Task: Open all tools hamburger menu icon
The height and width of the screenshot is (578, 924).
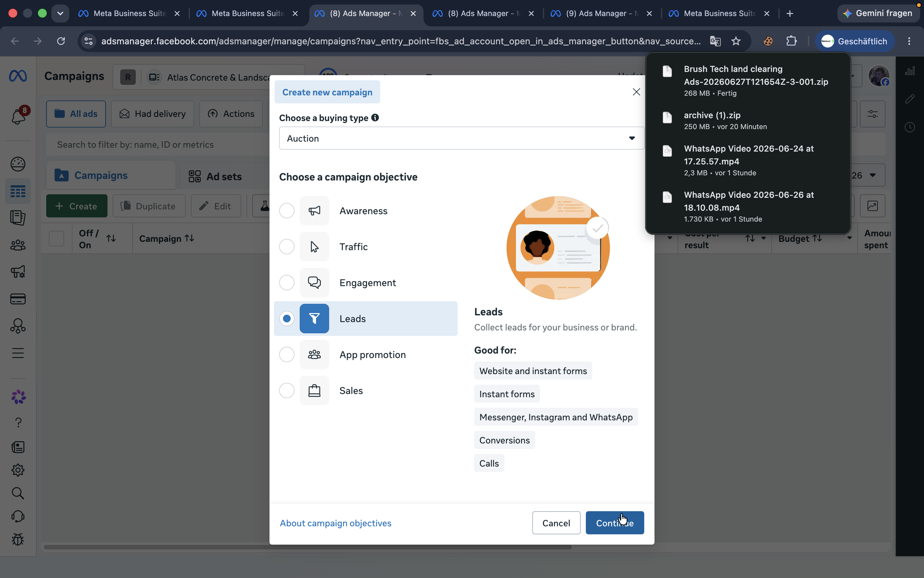Action: coord(18,353)
